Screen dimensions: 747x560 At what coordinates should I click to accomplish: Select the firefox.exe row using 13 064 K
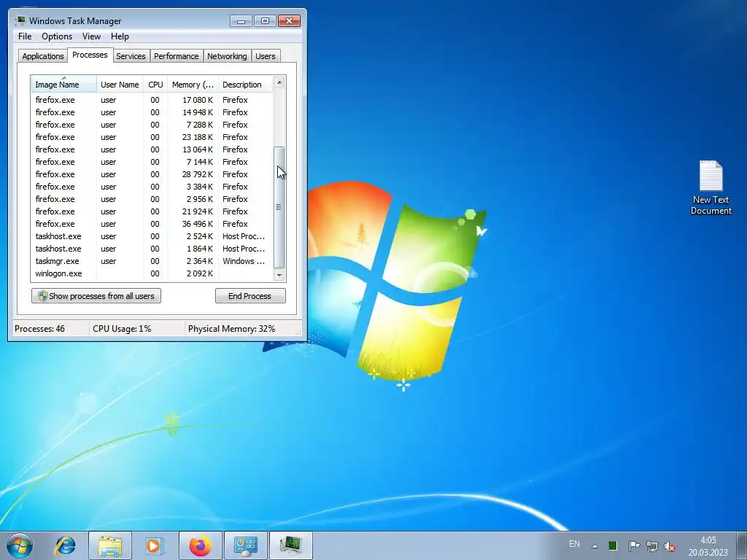152,149
